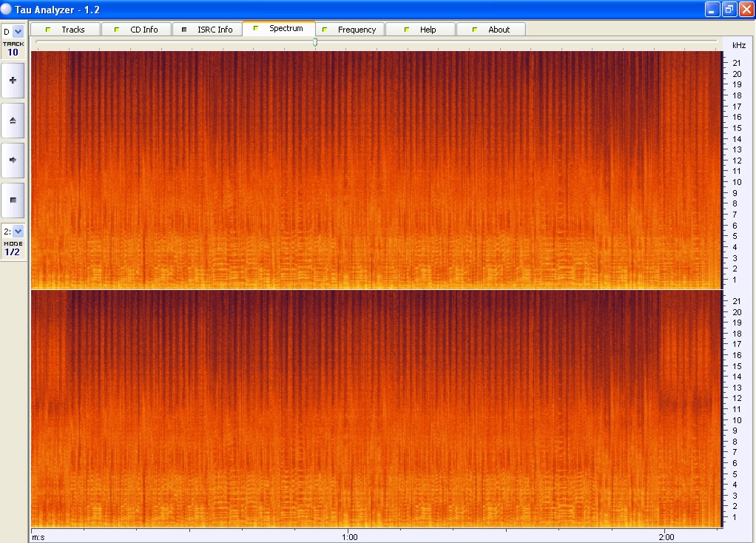Open the drive letter dropdown
This screenshot has width=756, height=543.
pyautogui.click(x=18, y=32)
